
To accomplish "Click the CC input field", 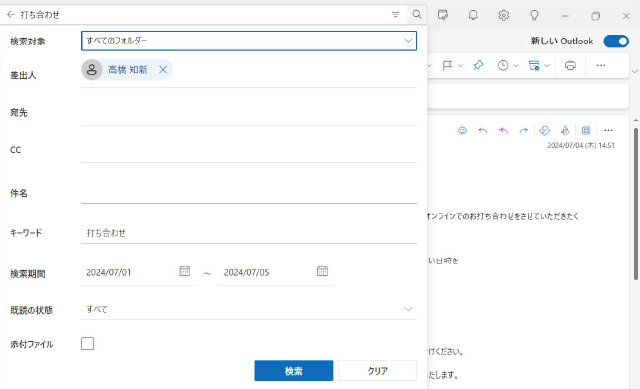I will coord(249,149).
